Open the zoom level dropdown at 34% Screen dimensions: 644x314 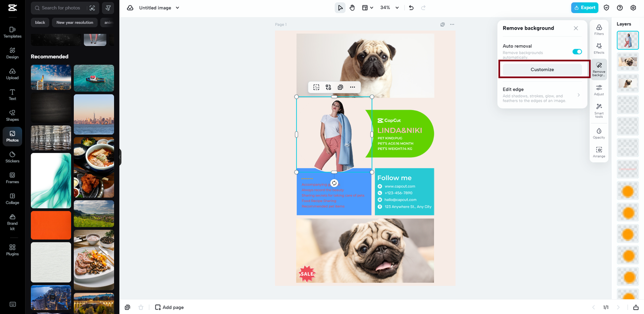(389, 8)
